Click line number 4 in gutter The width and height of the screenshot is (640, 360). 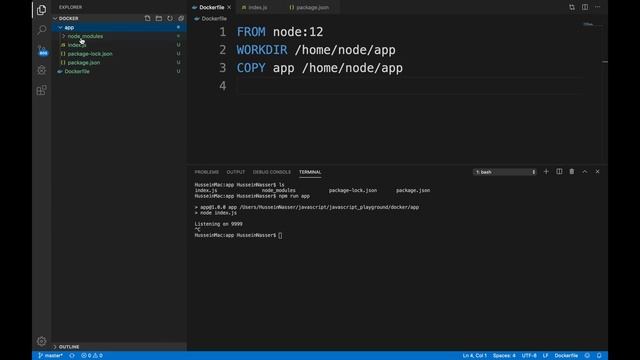click(x=222, y=86)
